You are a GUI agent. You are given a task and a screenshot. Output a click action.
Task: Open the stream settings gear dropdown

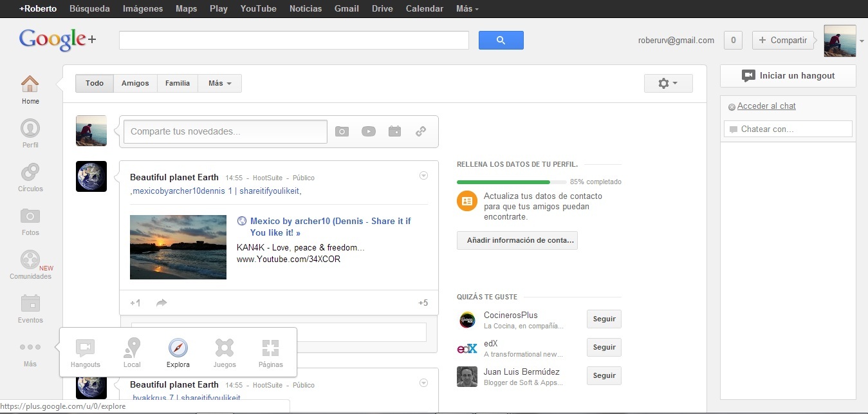tap(668, 83)
